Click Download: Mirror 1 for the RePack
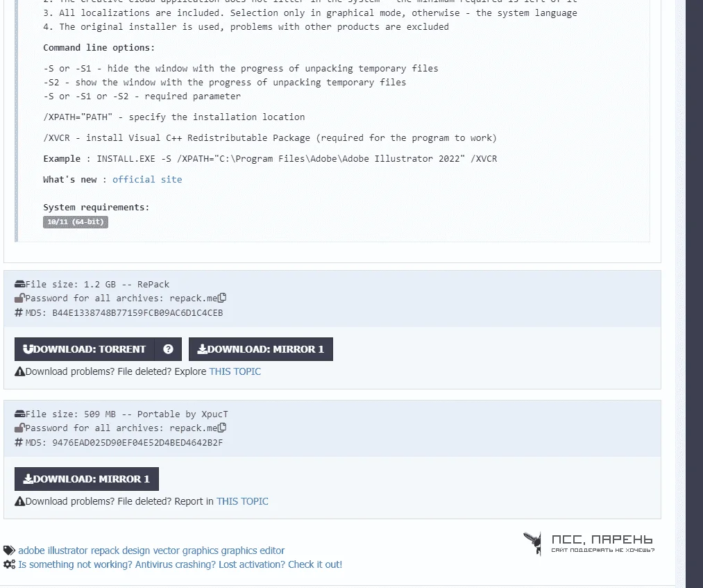Image resolution: width=703 pixels, height=588 pixels. tap(261, 349)
